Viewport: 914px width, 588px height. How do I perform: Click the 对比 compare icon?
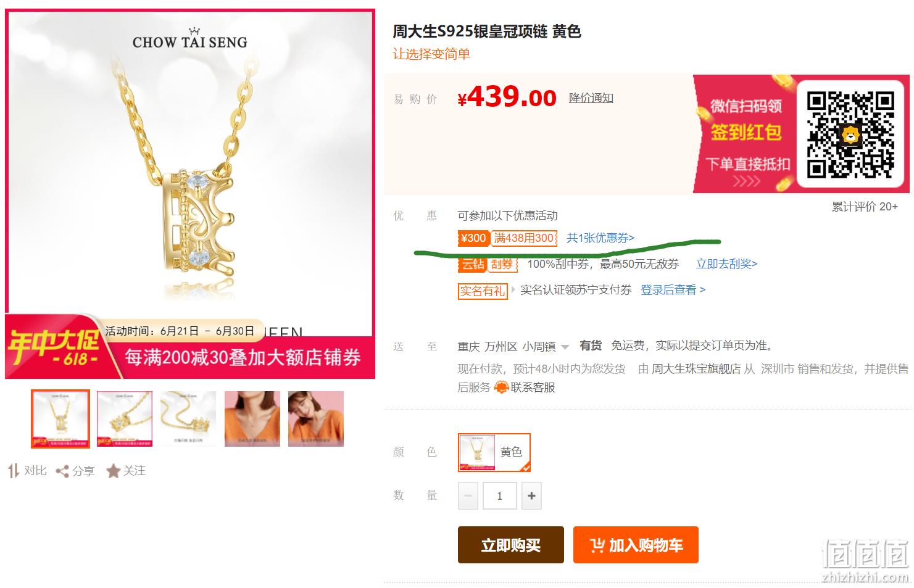[x=14, y=471]
